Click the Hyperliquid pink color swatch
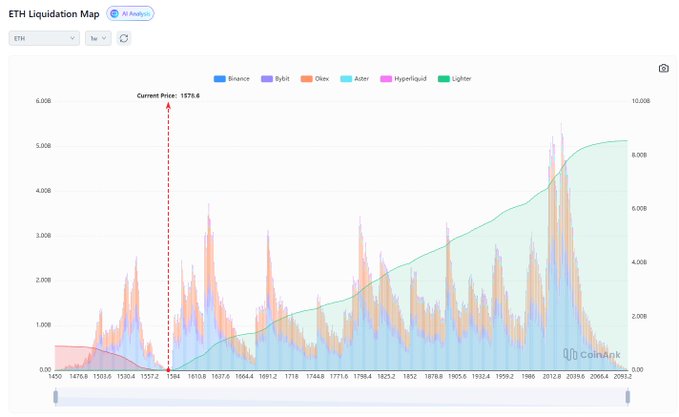The image size is (679, 417). tap(386, 79)
